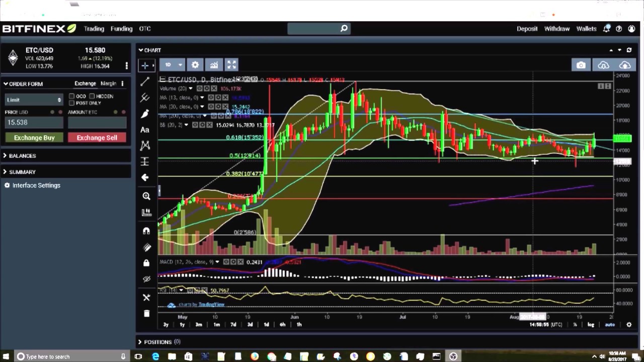644x362 pixels.
Task: Open the Deposit page
Action: pyautogui.click(x=527, y=29)
